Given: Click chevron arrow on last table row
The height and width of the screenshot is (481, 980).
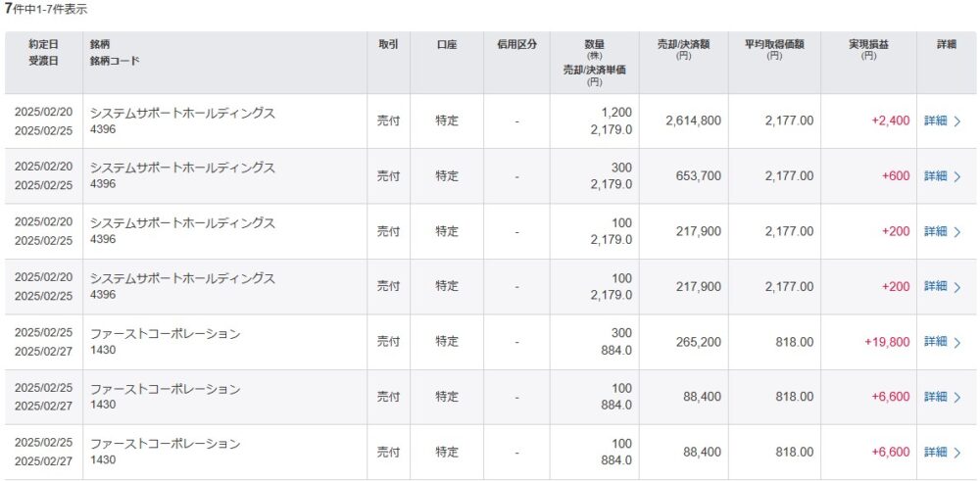Looking at the screenshot, I should pyautogui.click(x=956, y=453).
